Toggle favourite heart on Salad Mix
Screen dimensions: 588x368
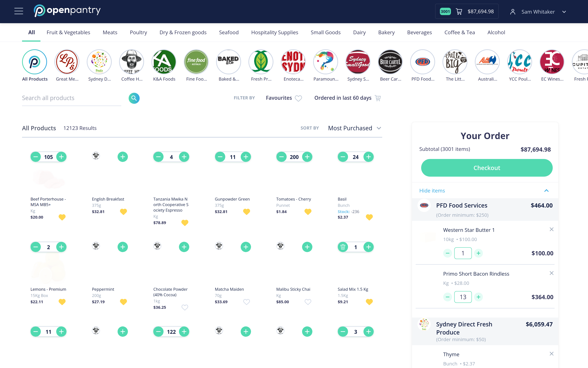[369, 302]
